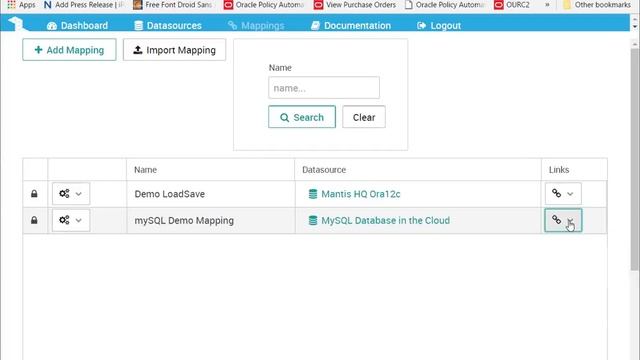The image size is (640, 360).
Task: Click the Search magnifier icon
Action: click(x=284, y=118)
